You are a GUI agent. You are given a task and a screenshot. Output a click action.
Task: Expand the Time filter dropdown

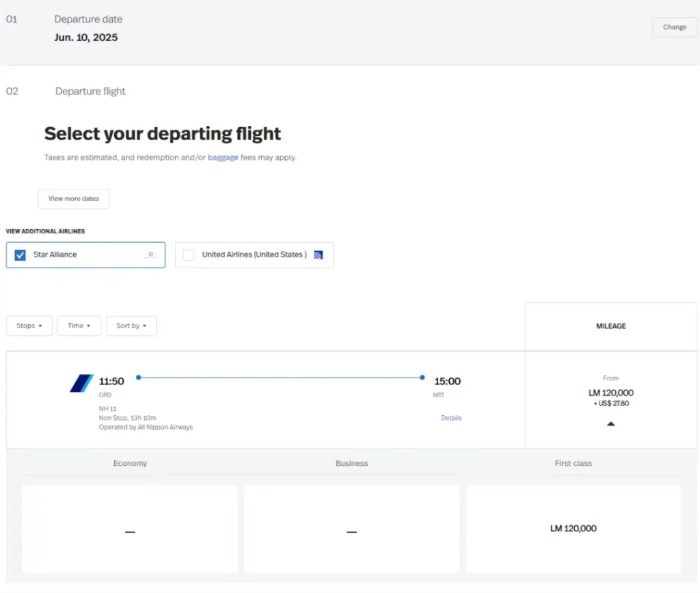point(79,326)
